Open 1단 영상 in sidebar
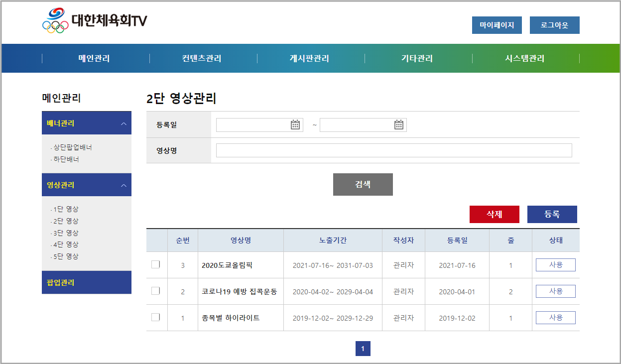The width and height of the screenshot is (621, 364). [x=65, y=209]
